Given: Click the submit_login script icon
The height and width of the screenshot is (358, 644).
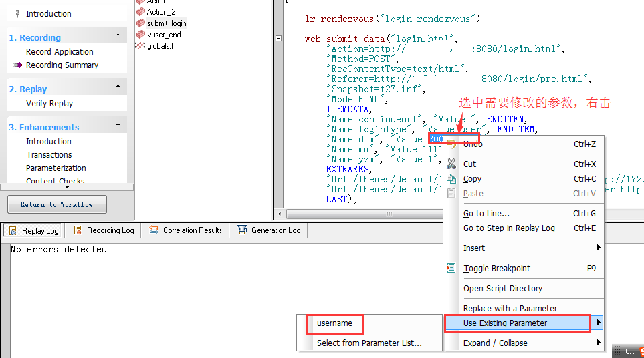Looking at the screenshot, I should coord(141,23).
